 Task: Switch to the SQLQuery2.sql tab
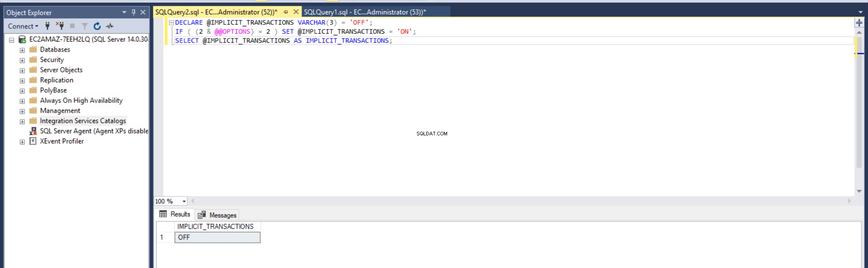(x=216, y=12)
